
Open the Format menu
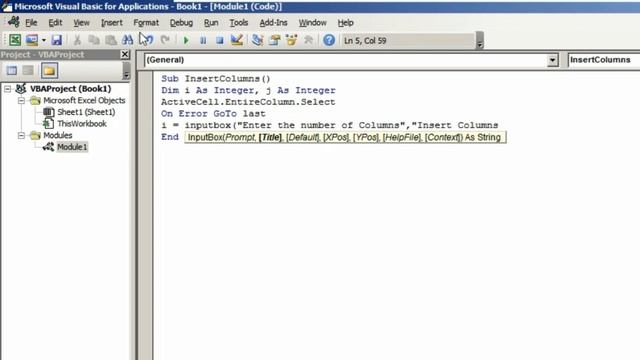click(146, 23)
